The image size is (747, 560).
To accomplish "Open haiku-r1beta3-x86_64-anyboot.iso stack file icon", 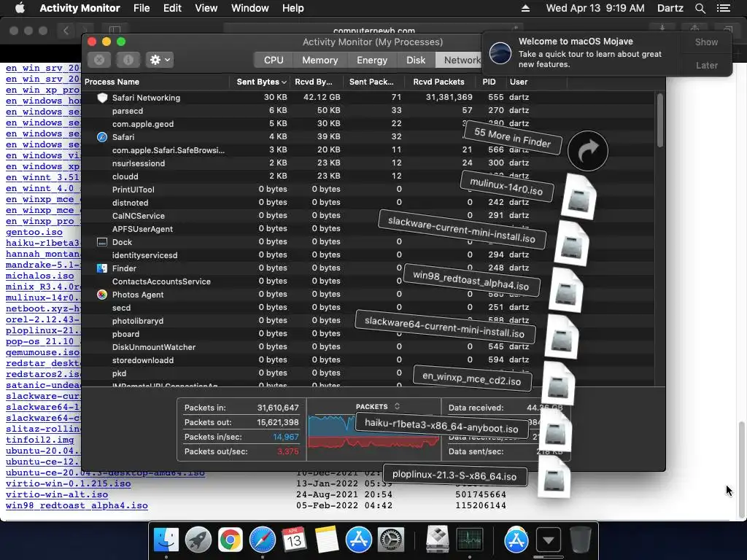I will (x=555, y=430).
